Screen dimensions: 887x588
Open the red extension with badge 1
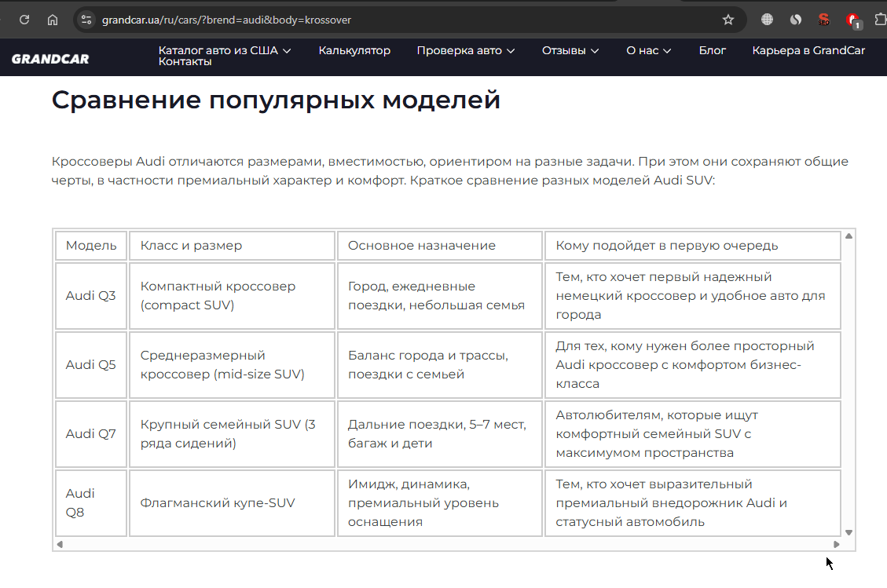pyautogui.click(x=853, y=21)
